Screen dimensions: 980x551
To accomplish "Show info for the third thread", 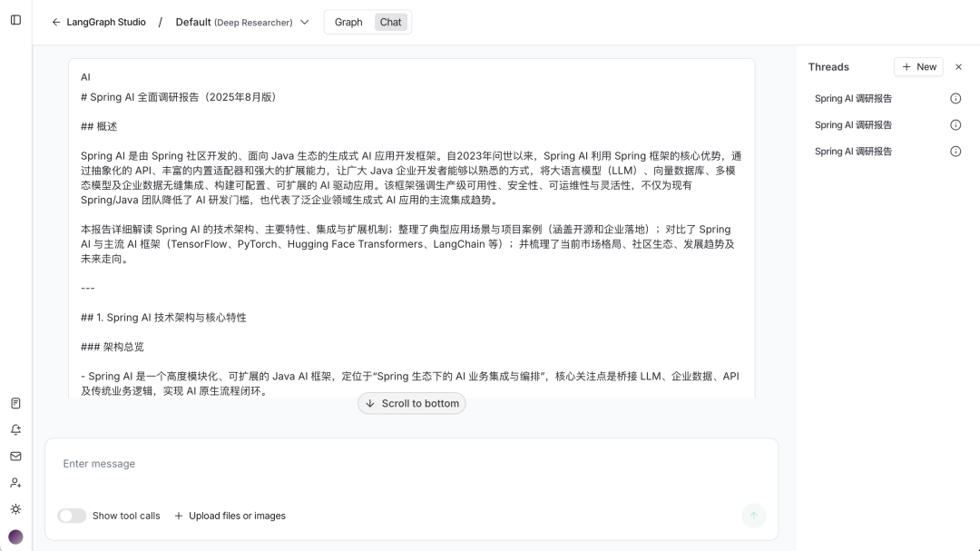I will [x=955, y=152].
